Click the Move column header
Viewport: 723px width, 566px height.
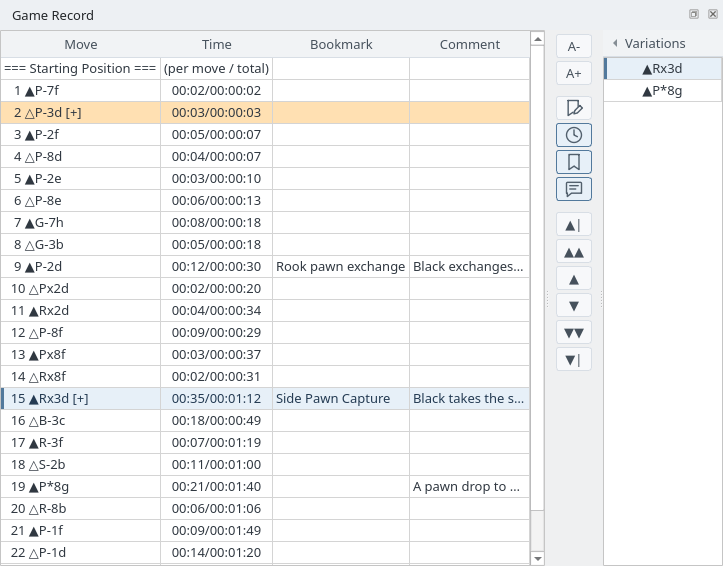[81, 44]
